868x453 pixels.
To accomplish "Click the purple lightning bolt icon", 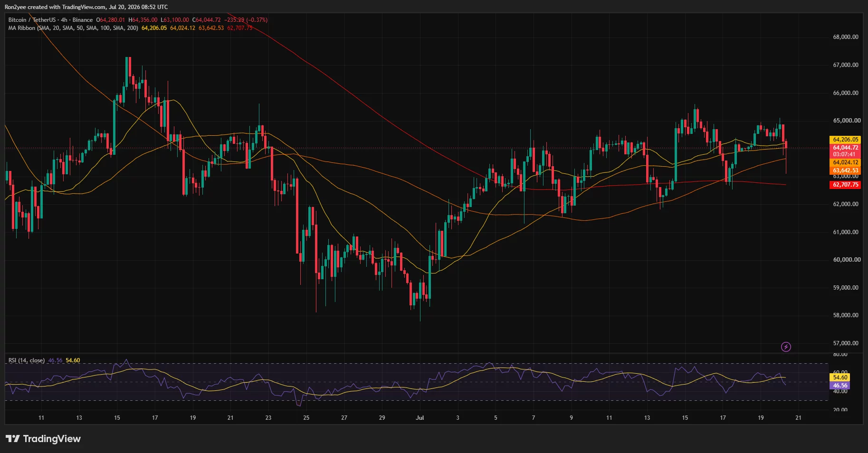I will click(x=786, y=347).
